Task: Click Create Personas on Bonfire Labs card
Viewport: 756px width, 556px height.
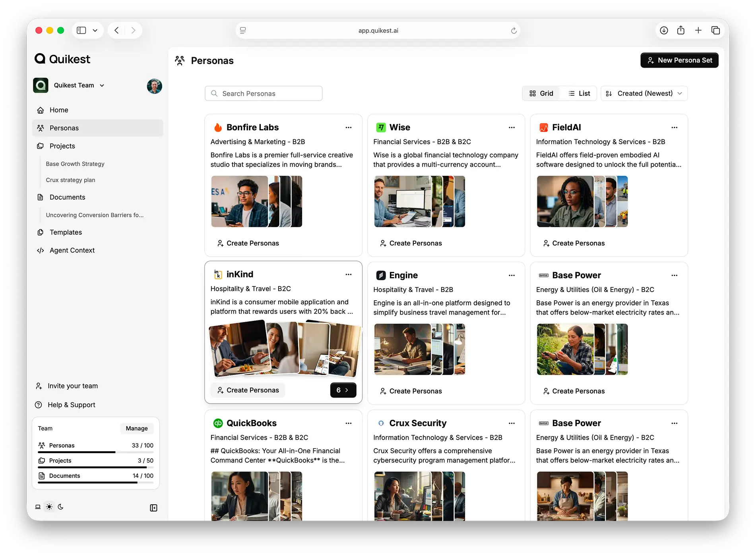Action: [248, 243]
